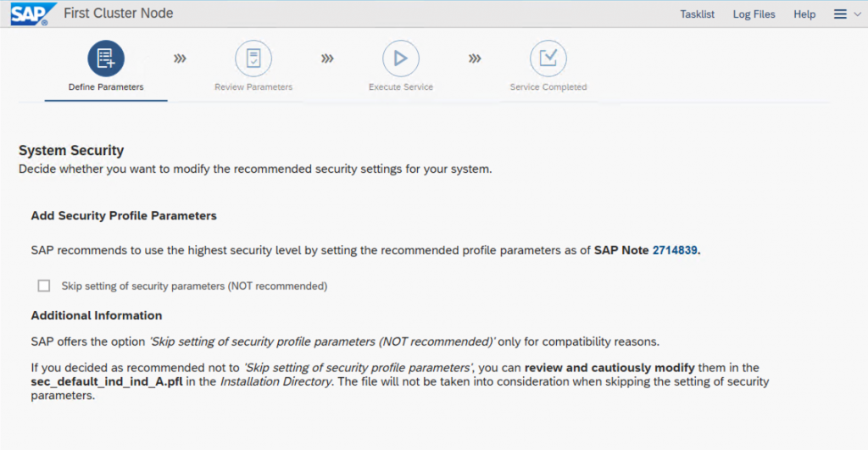Click the Service Completed step label

click(x=548, y=87)
